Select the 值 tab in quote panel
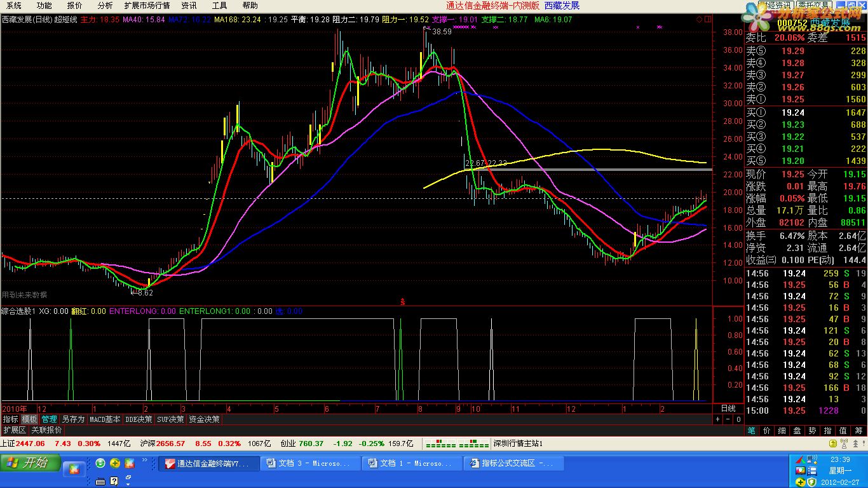 pyautogui.click(x=843, y=431)
